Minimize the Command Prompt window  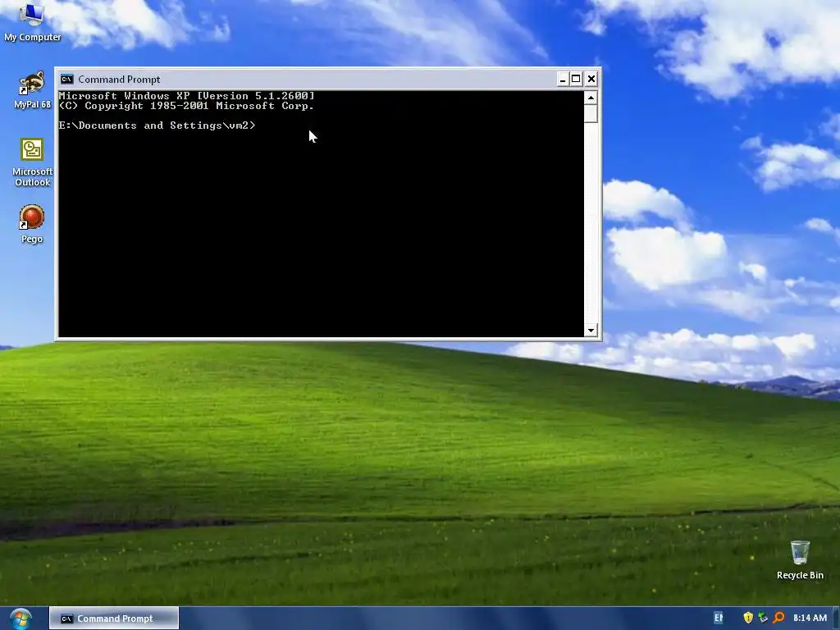(562, 80)
